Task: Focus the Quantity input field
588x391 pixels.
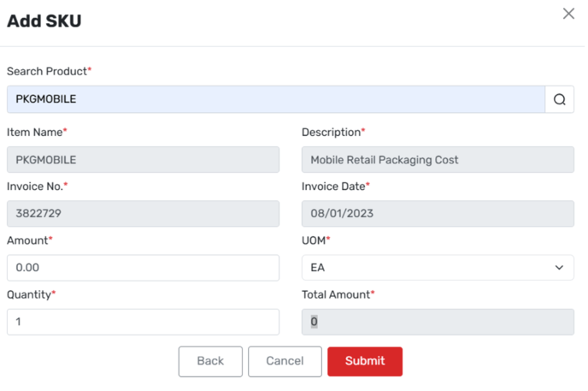Action: (143, 322)
